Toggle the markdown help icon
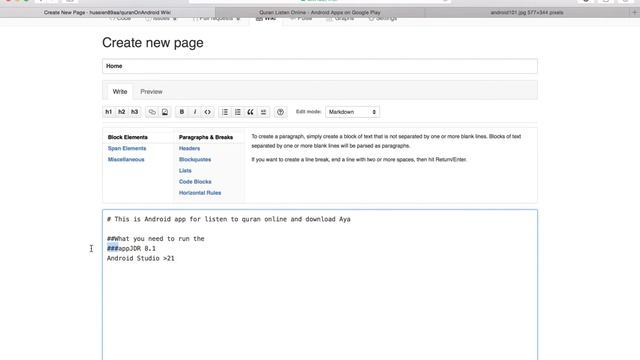The height and width of the screenshot is (360, 640). pos(280,112)
